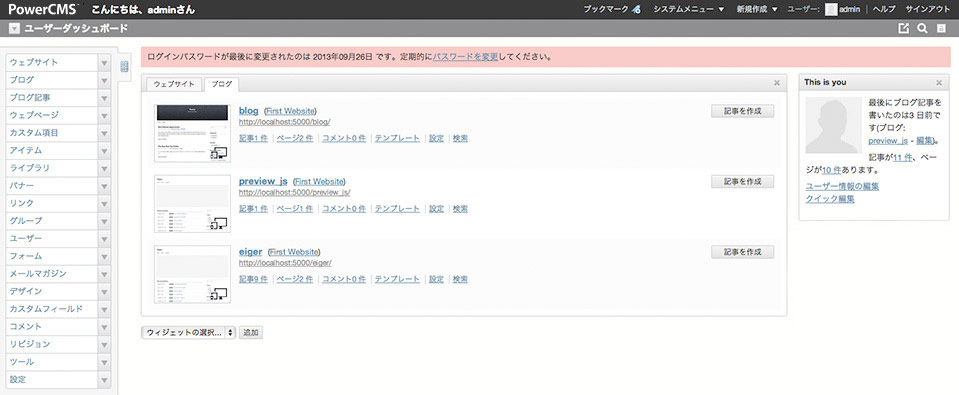Expand the 設定 sidebar arrow
Image resolution: width=959 pixels, height=395 pixels.
[104, 380]
